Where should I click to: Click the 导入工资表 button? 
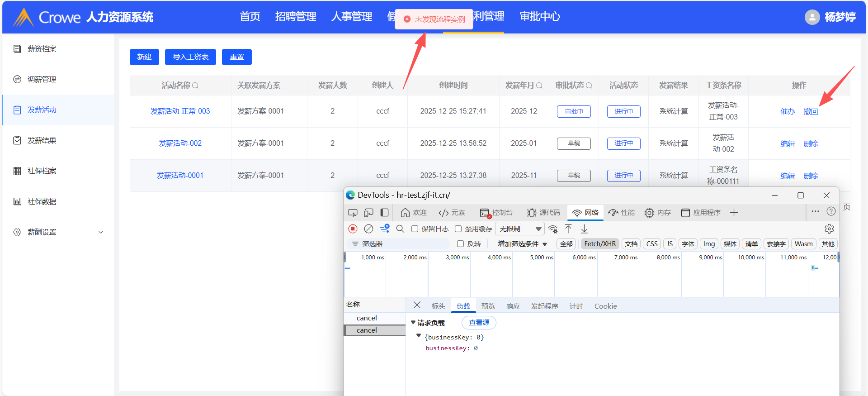(x=190, y=57)
